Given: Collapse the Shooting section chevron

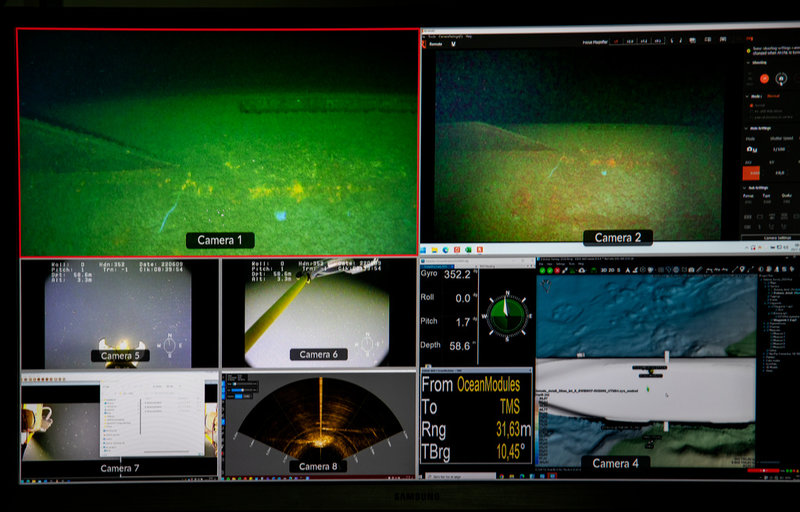Looking at the screenshot, I should [x=749, y=62].
